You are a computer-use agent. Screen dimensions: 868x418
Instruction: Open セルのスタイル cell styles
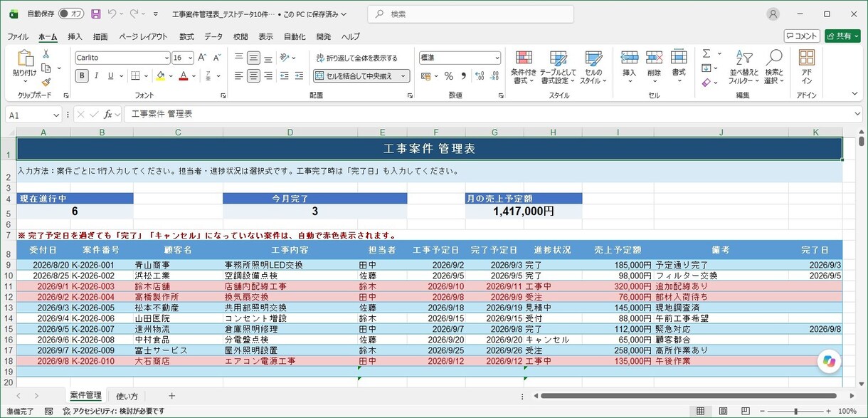(593, 68)
